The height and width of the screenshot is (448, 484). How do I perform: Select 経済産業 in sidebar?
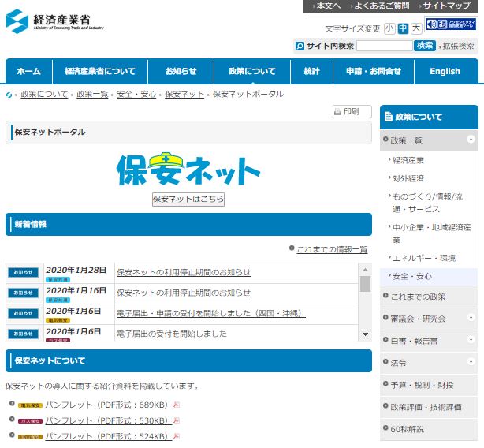point(408,160)
